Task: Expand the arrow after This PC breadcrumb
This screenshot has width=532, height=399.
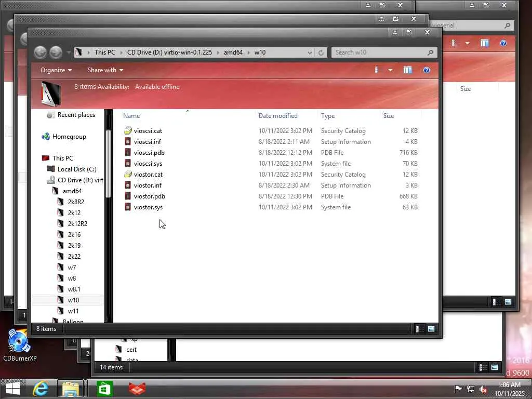Action: [121, 52]
